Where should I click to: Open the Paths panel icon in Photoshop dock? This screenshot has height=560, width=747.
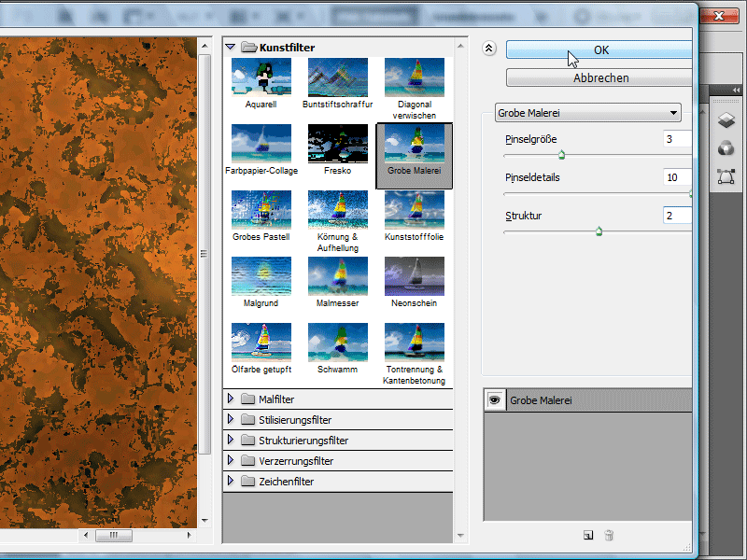click(x=726, y=176)
